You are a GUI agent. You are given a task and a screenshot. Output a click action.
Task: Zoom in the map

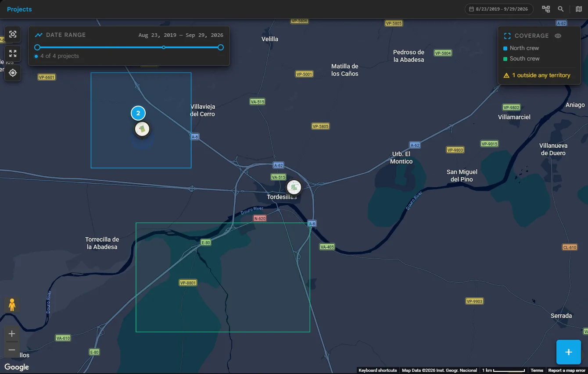[x=12, y=334]
